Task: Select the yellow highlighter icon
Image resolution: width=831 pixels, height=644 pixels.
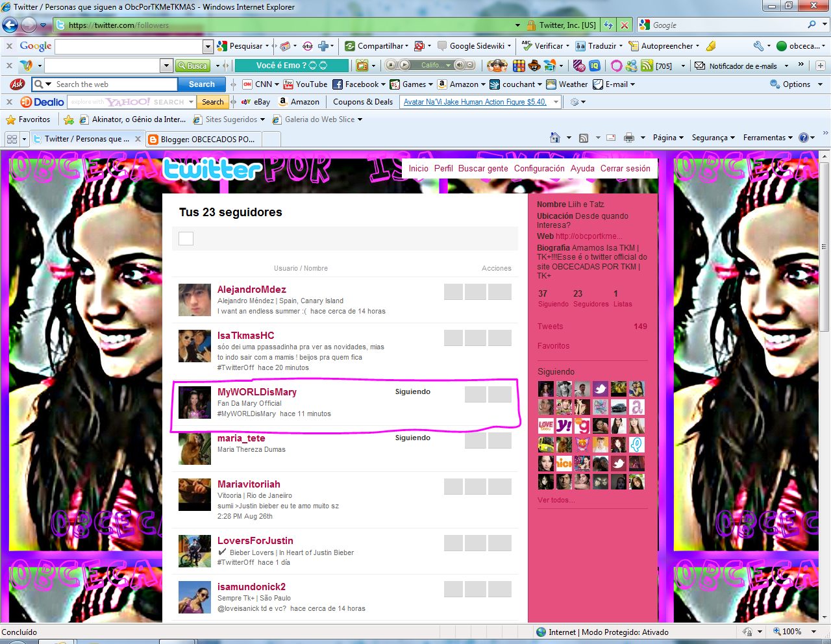Action: click(711, 46)
